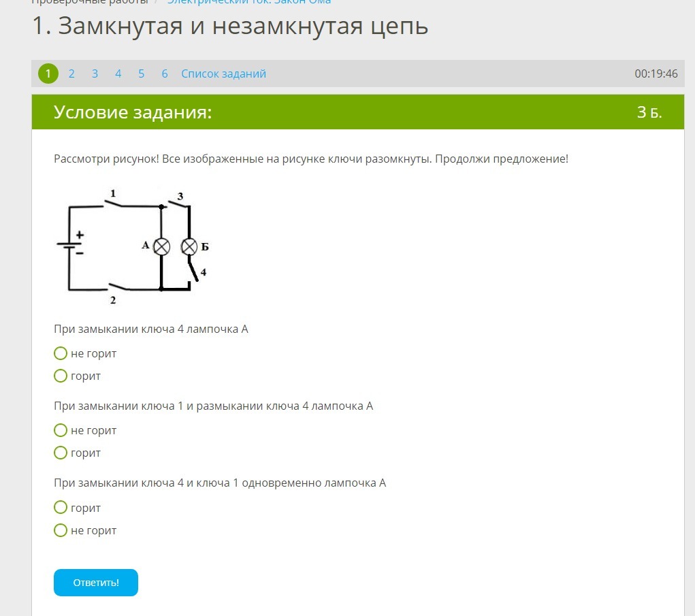The height and width of the screenshot is (616, 695).
Task: Click lamp Б symbol in the circuit diagram
Action: (x=189, y=246)
